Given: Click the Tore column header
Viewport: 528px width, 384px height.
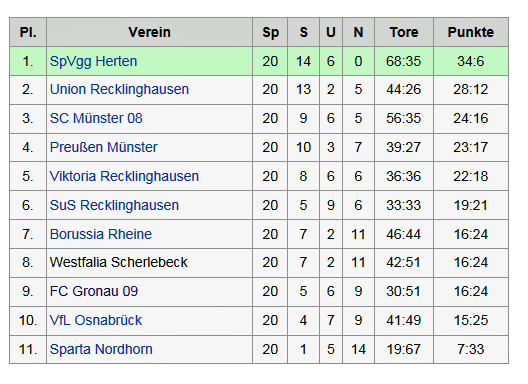Looking at the screenshot, I should (404, 32).
